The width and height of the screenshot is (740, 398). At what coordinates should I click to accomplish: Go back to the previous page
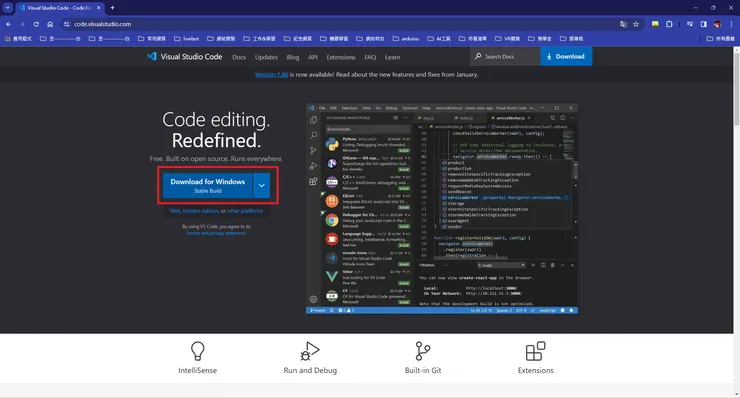[x=8, y=24]
